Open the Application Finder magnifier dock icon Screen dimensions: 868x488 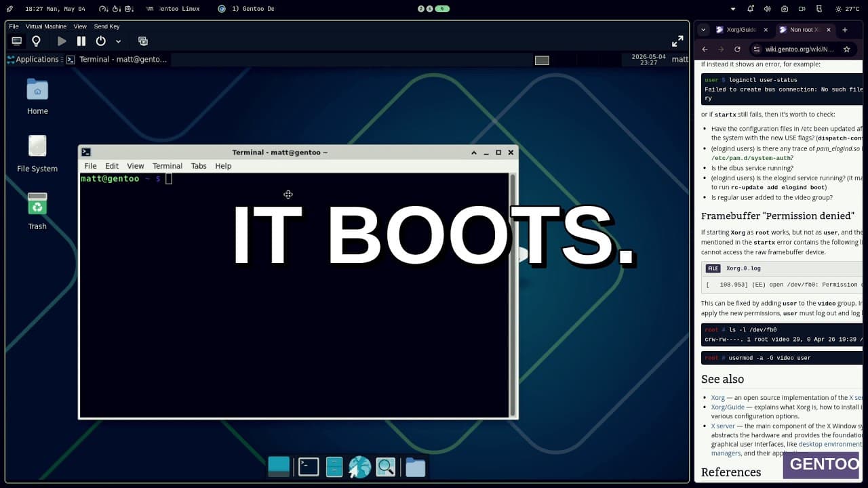[x=386, y=466]
